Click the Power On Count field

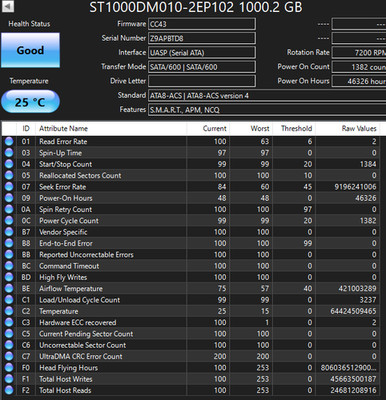point(359,67)
